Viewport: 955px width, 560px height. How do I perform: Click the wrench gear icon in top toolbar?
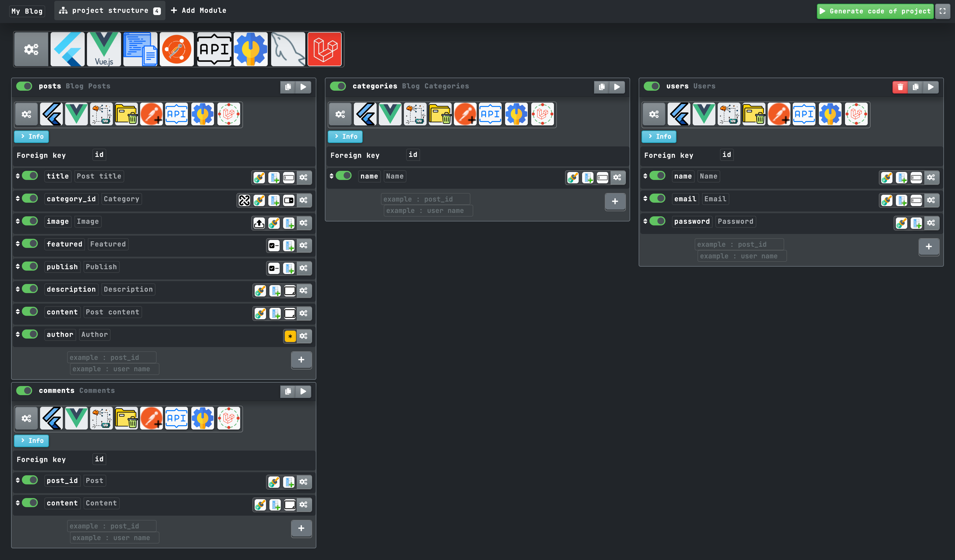pos(250,49)
